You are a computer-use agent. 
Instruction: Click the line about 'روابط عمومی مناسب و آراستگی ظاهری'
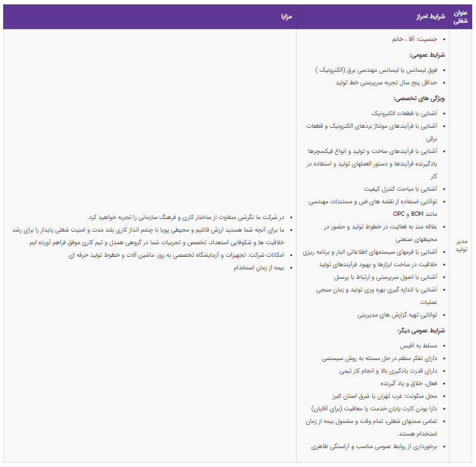pyautogui.click(x=374, y=447)
